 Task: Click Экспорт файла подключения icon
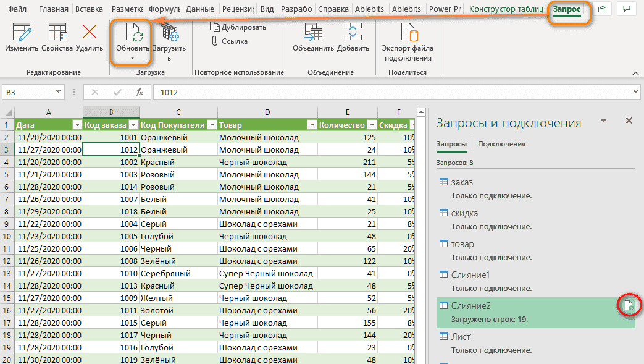click(x=408, y=33)
